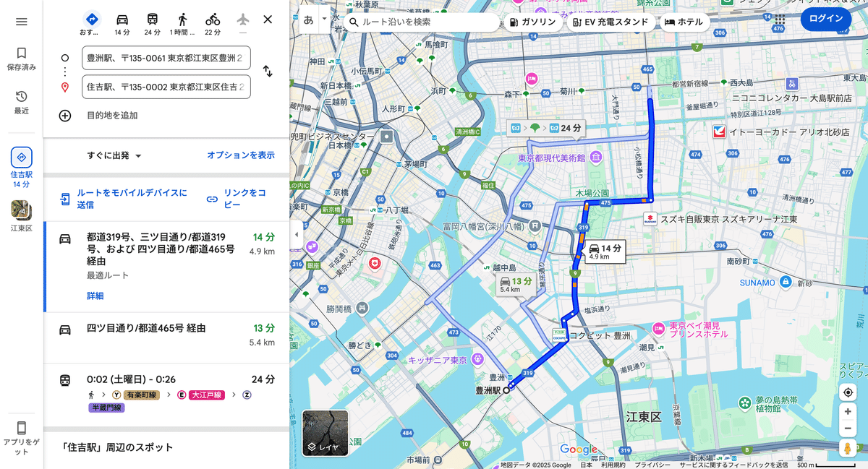The height and width of the screenshot is (469, 868).
Task: Open the Saved (保存済み) bookmark panel
Action: coord(21,59)
